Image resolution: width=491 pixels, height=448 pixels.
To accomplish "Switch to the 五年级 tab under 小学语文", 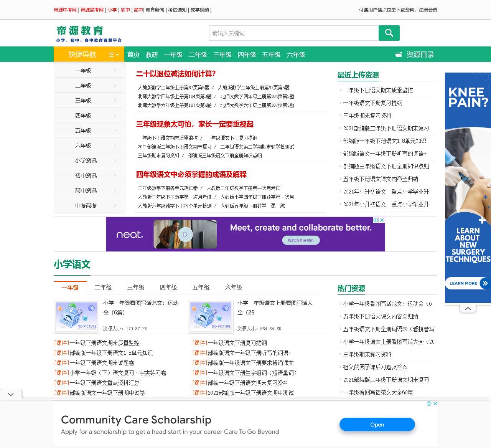I will point(201,287).
